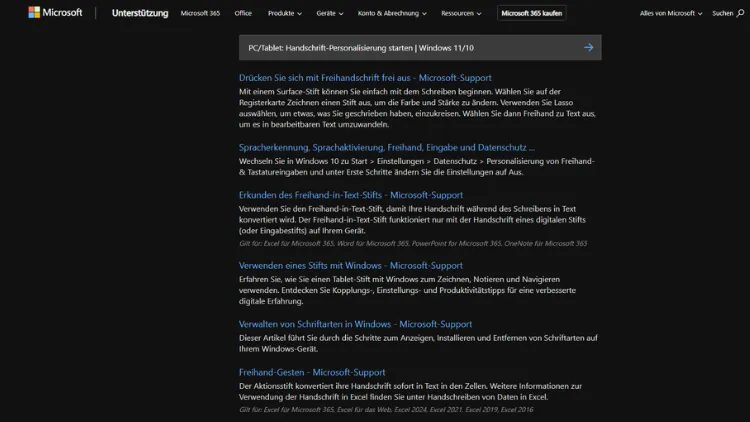This screenshot has width=750, height=422.
Task: Click the Unterstützung header link
Action: click(140, 13)
